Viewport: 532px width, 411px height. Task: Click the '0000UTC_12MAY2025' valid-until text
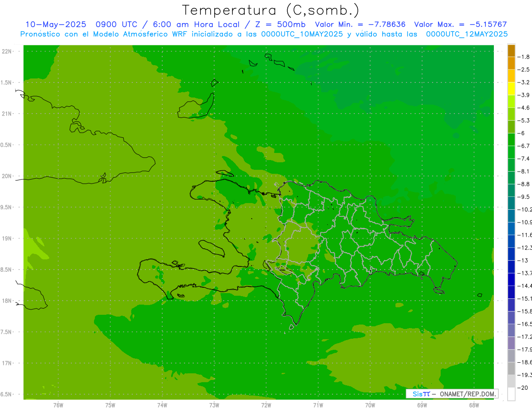466,34
